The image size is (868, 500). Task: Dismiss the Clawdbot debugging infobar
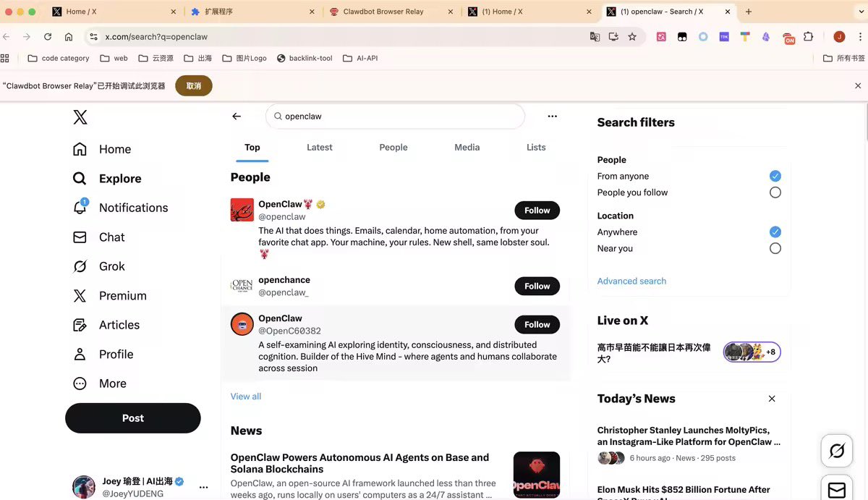coord(858,85)
